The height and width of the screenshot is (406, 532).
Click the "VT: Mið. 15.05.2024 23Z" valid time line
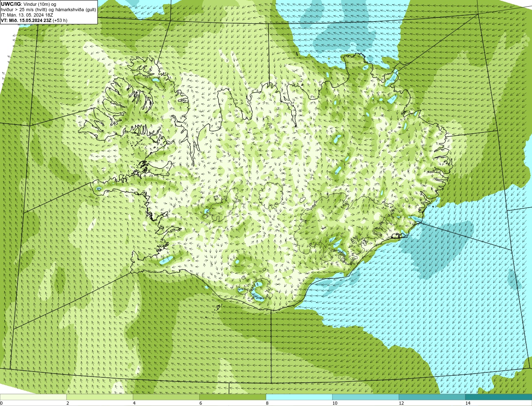34,20
